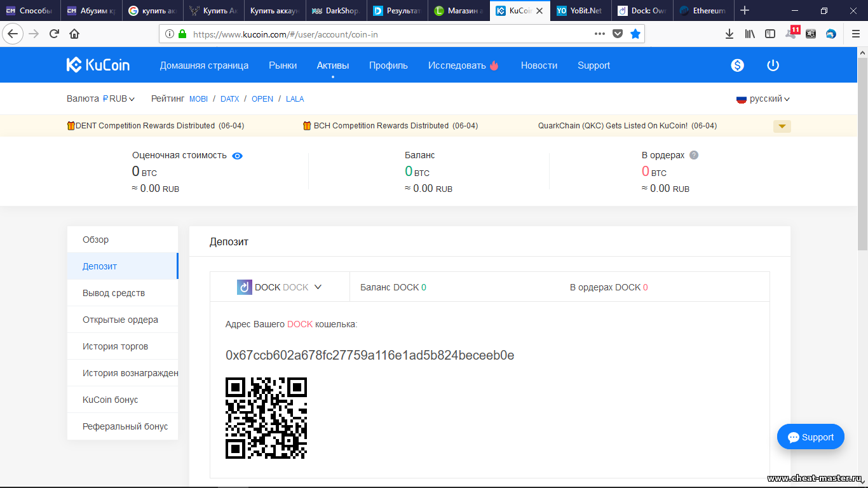Select Вывод средств in the sidebar
The width and height of the screenshot is (868, 488).
[114, 293]
